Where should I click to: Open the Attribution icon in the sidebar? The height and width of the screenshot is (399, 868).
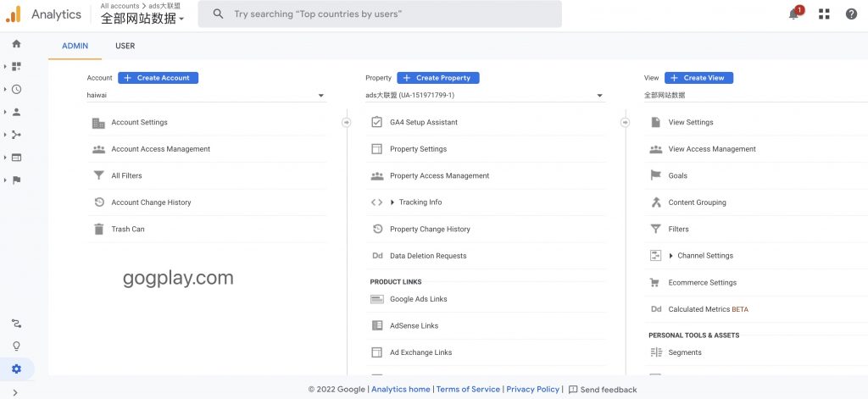(16, 324)
